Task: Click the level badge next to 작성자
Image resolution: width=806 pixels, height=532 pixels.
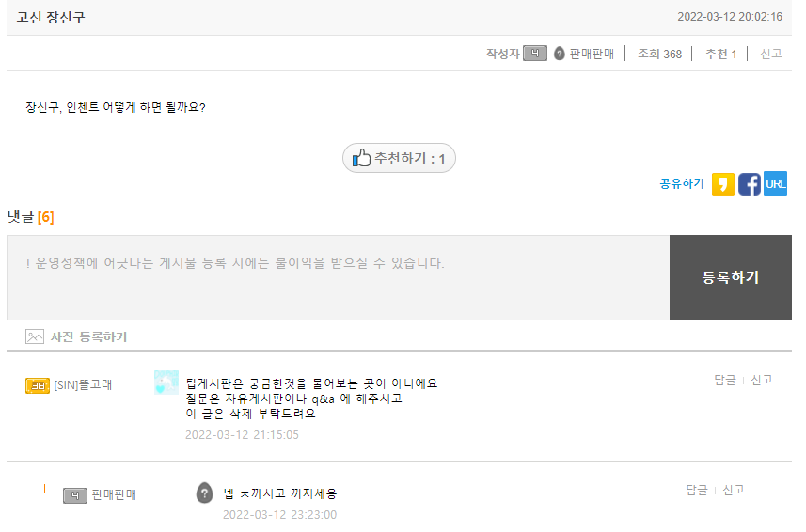Action: click(x=535, y=54)
